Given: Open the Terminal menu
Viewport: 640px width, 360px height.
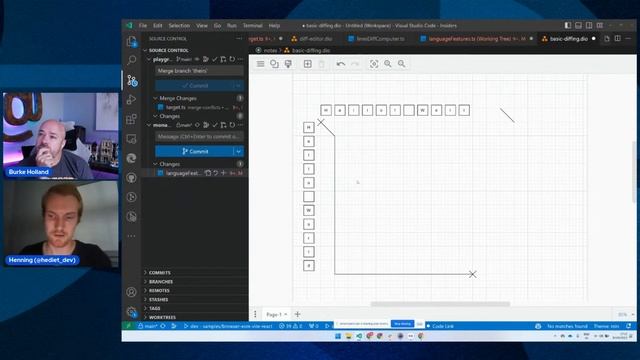Looking at the screenshot, I should (253, 25).
